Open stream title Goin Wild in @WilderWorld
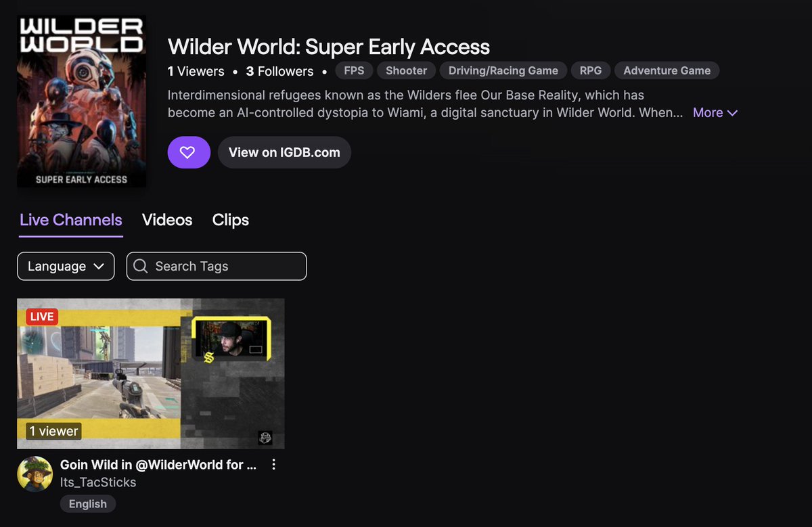Screen dimensions: 812x527 pos(158,465)
